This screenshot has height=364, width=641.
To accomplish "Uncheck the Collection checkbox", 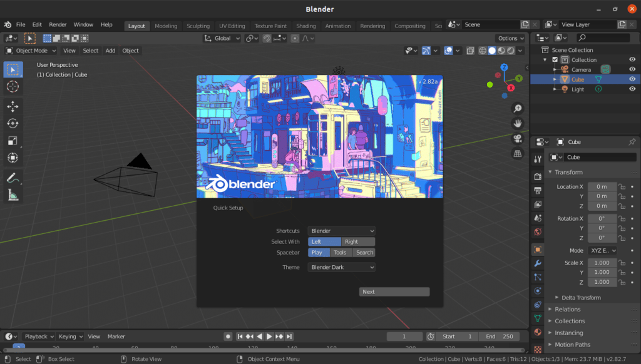I will [x=555, y=59].
